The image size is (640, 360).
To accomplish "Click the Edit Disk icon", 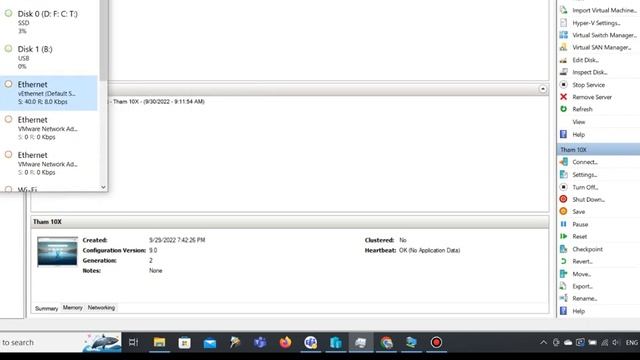I will [x=564, y=60].
